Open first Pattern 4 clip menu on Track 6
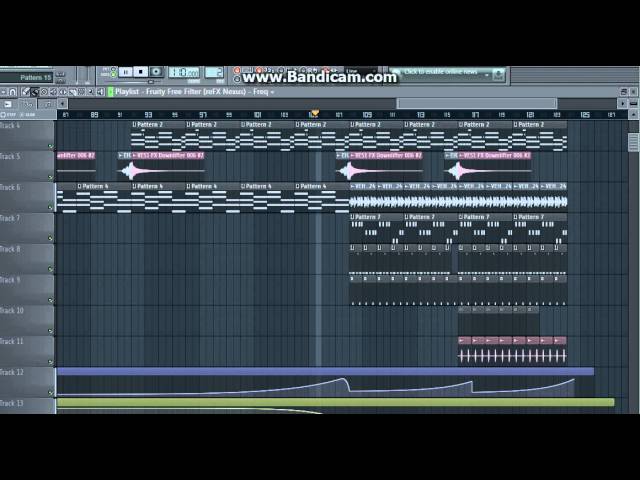The height and width of the screenshot is (480, 640). pyautogui.click(x=80, y=187)
